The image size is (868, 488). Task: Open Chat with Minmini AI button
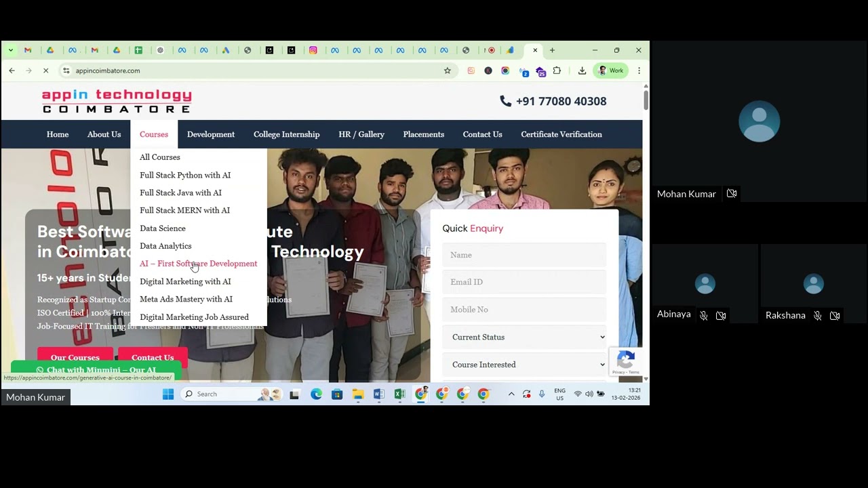tap(96, 370)
